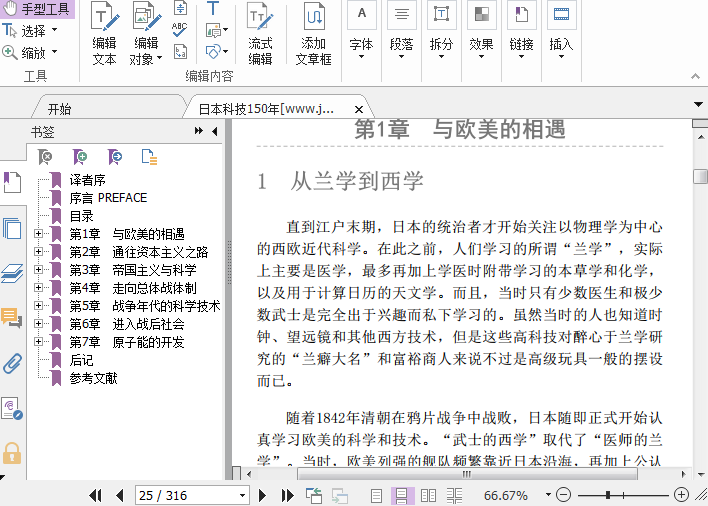
Task: Close the 日本科技150年 document tab
Action: [x=359, y=109]
